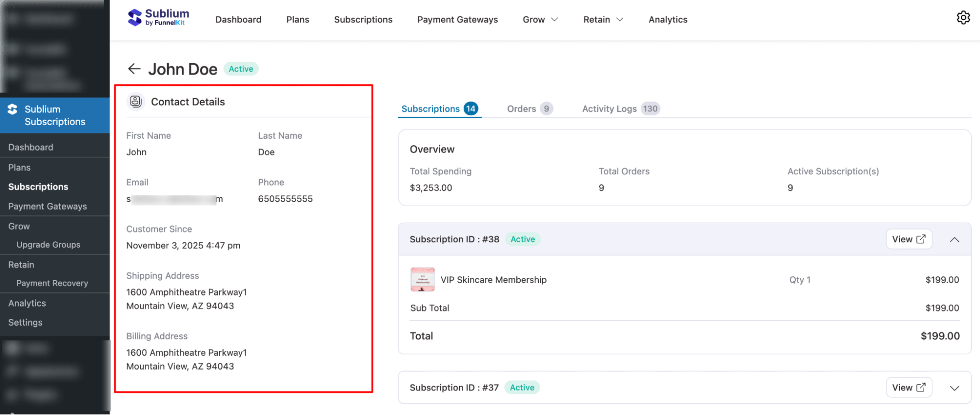Click the Active badge on Subscription #38

(523, 239)
